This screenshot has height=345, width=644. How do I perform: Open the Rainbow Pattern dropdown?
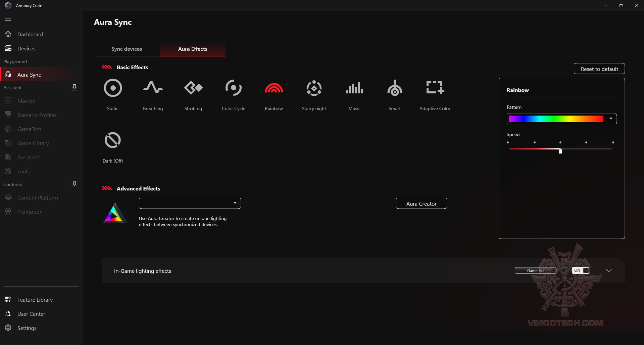coord(611,119)
